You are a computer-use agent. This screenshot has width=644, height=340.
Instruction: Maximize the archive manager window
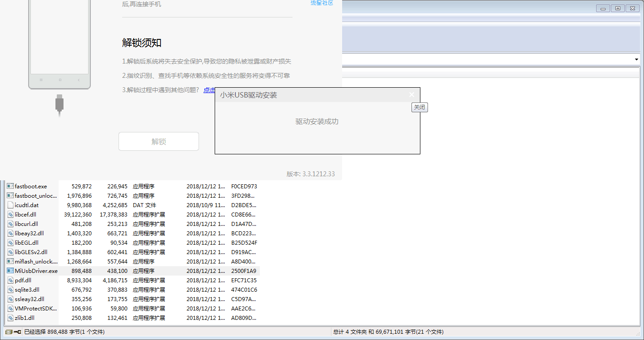(618, 8)
